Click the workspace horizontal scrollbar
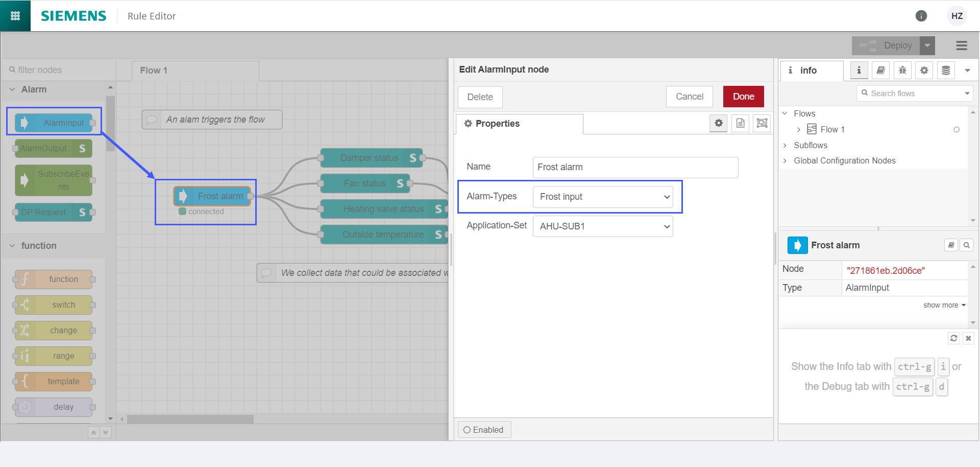 (x=190, y=419)
